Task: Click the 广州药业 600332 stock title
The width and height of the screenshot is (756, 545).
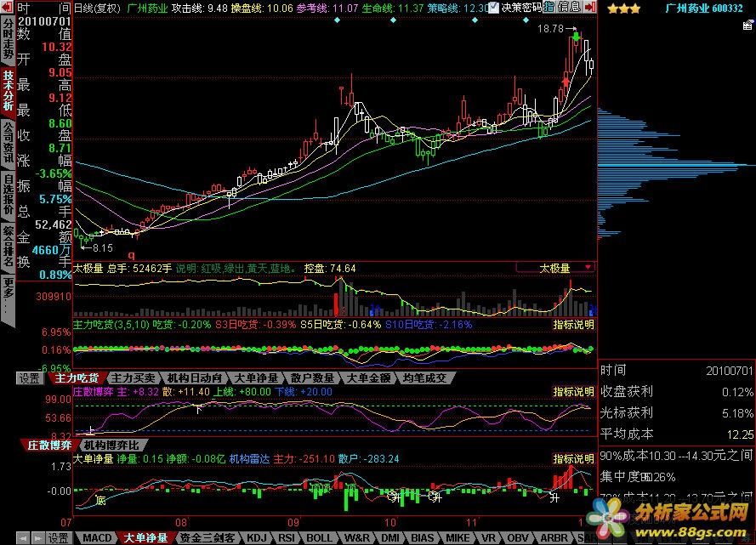Action: 704,9
